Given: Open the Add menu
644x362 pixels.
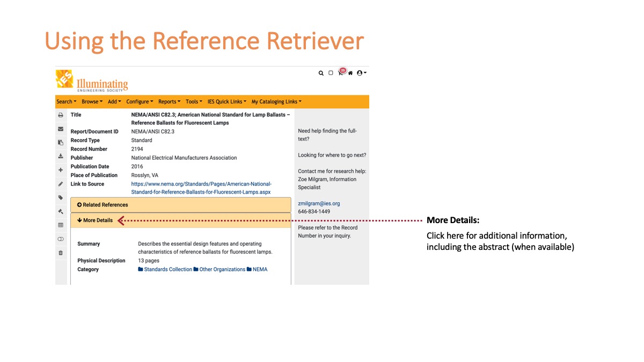Looking at the screenshot, I should 114,102.
